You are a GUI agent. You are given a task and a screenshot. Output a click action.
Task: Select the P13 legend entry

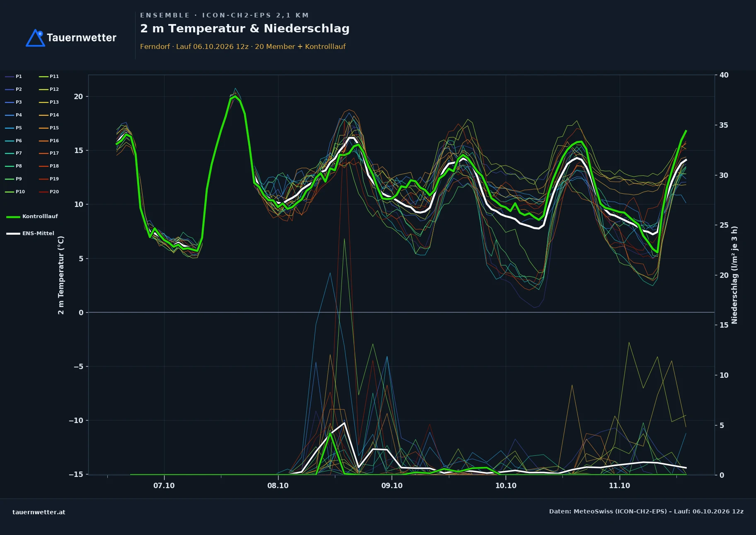tap(49, 102)
